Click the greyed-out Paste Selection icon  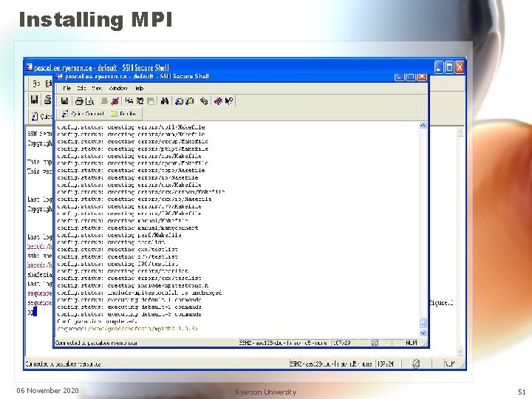(x=151, y=100)
